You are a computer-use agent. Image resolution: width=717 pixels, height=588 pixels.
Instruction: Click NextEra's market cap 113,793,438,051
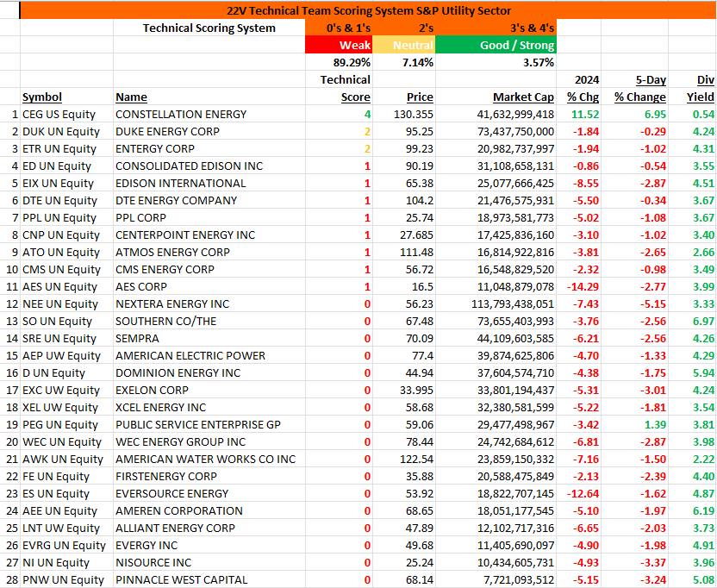(496, 303)
